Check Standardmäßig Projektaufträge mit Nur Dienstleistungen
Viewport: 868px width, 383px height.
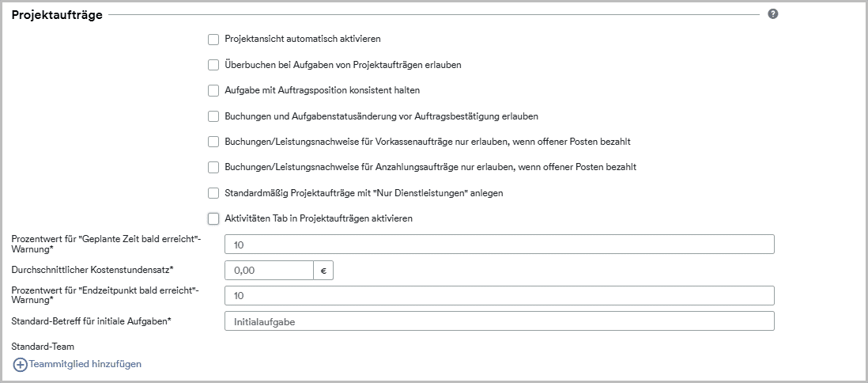click(213, 193)
